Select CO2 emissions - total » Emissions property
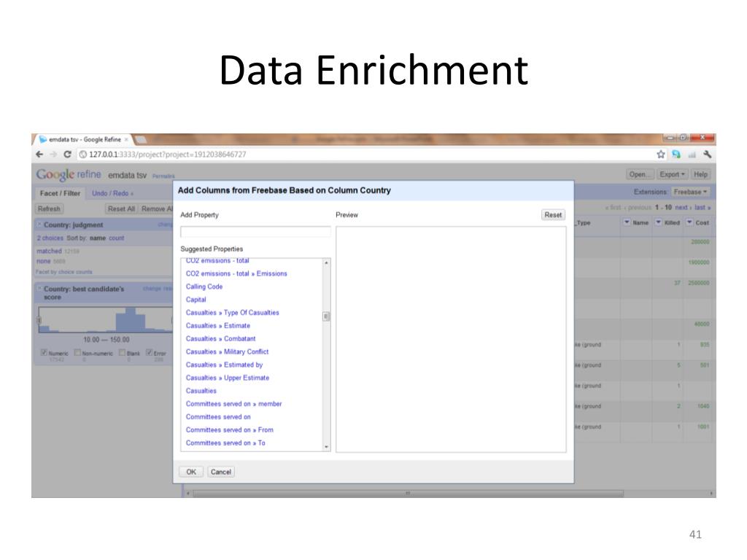Image resolution: width=747 pixels, height=560 pixels. click(x=236, y=274)
